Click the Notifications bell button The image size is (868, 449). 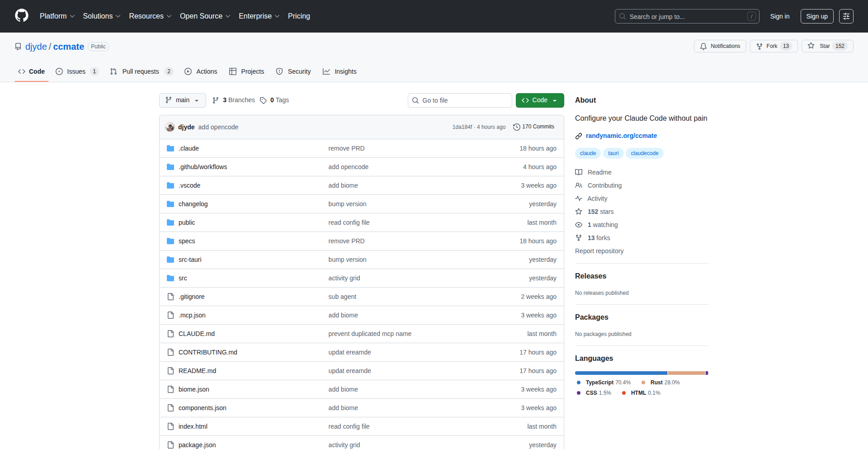tap(720, 46)
